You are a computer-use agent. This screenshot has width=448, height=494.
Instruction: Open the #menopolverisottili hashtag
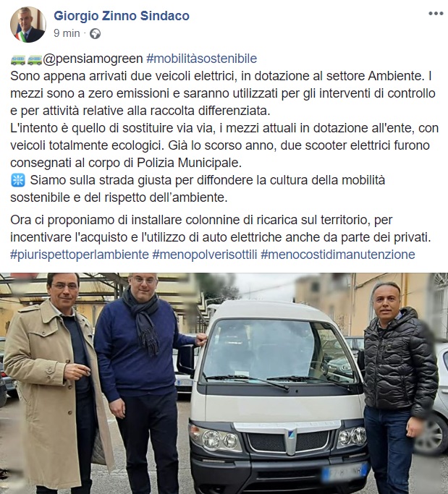(x=205, y=255)
